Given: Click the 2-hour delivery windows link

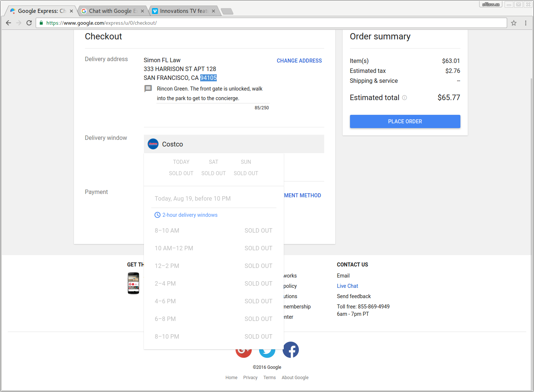Looking at the screenshot, I should pos(190,215).
